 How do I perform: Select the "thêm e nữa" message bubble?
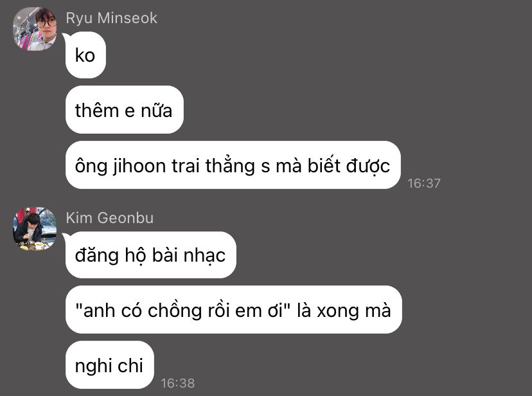tap(124, 109)
